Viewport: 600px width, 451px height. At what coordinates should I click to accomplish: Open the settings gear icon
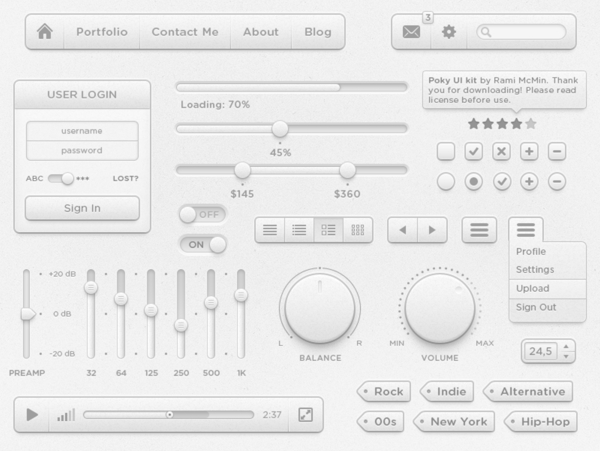pos(449,32)
